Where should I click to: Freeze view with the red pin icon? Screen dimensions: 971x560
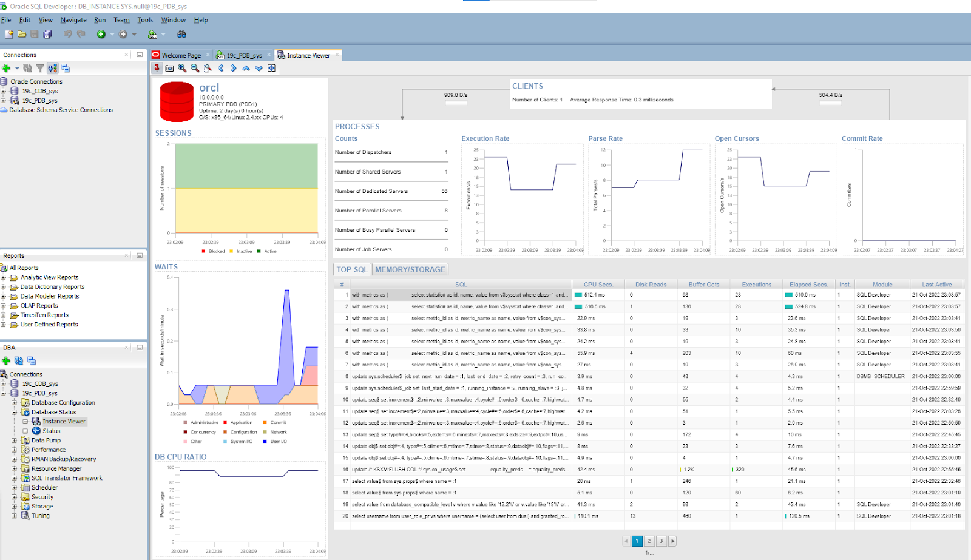pyautogui.click(x=157, y=68)
